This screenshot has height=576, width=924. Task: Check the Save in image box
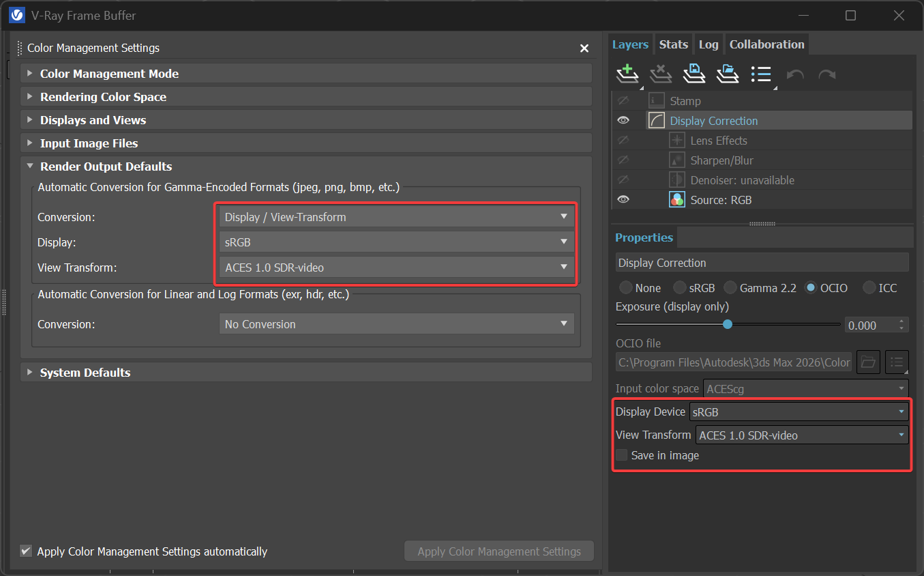coord(622,455)
